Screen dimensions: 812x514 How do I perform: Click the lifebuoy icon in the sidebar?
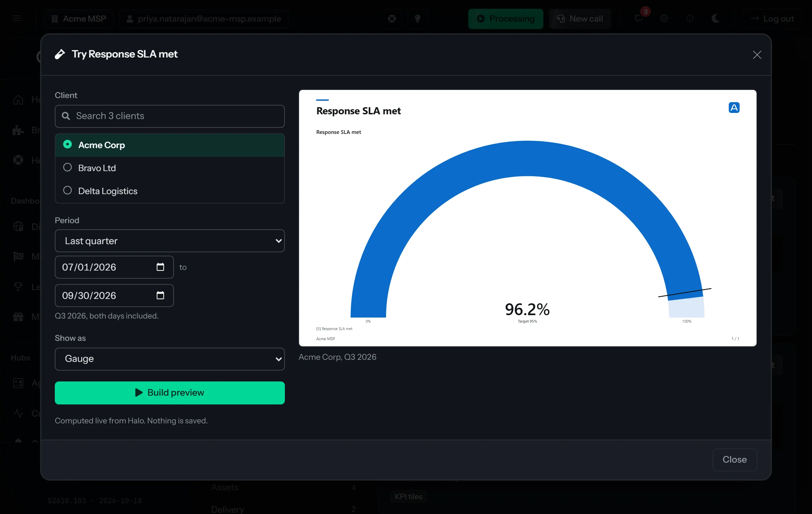pos(18,160)
